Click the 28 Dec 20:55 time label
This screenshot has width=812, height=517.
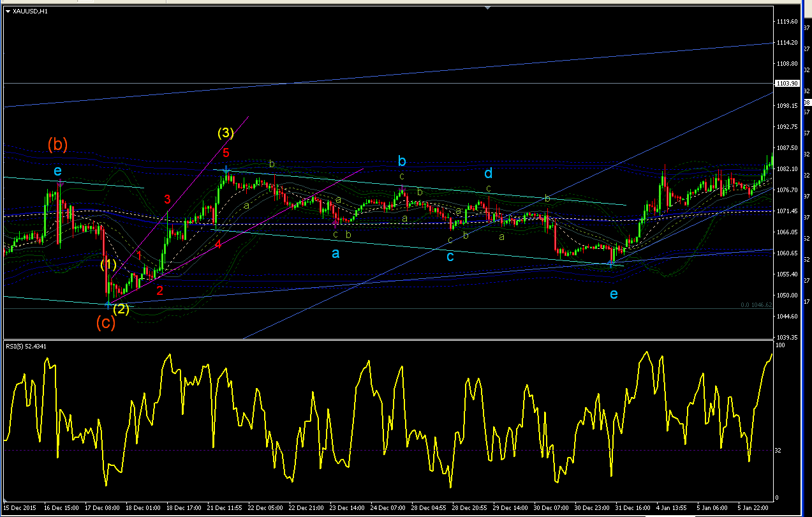pos(471,508)
